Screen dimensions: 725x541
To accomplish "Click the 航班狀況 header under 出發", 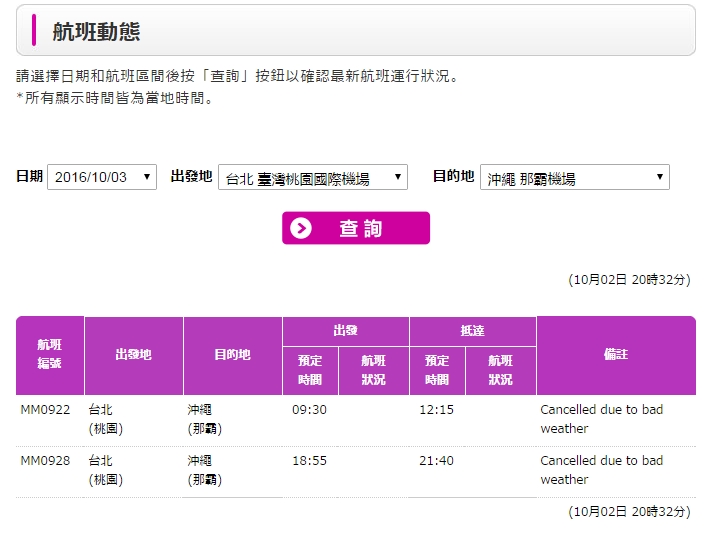I will point(374,370).
